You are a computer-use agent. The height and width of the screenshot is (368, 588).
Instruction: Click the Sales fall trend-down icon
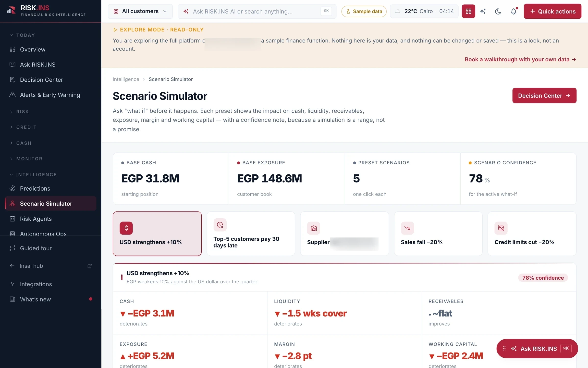pyautogui.click(x=407, y=228)
